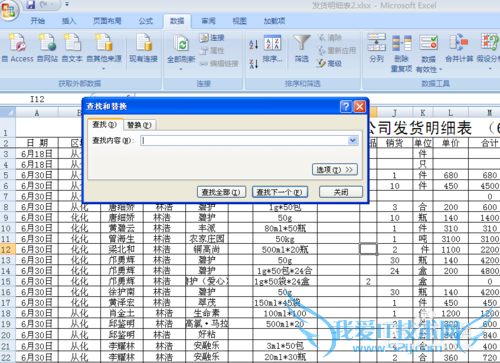Open quick access toolbar customize arrow

tap(67, 5)
